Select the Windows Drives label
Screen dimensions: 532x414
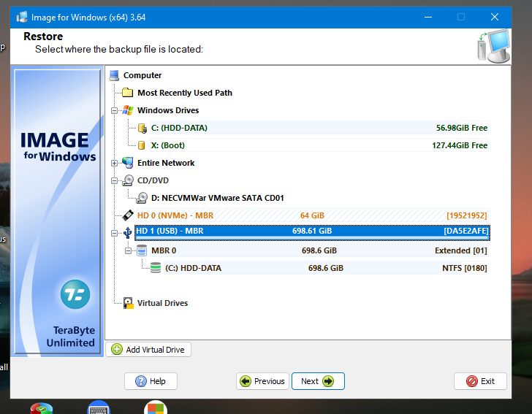point(168,110)
